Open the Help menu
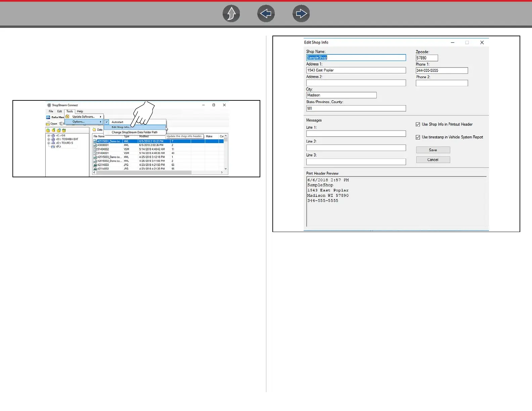532x411 pixels. click(80, 111)
